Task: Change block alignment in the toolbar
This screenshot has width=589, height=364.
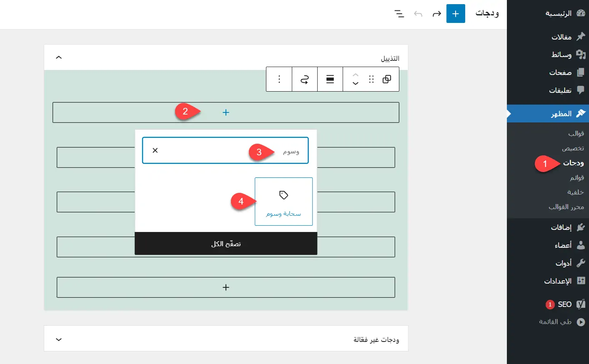Action: [330, 79]
